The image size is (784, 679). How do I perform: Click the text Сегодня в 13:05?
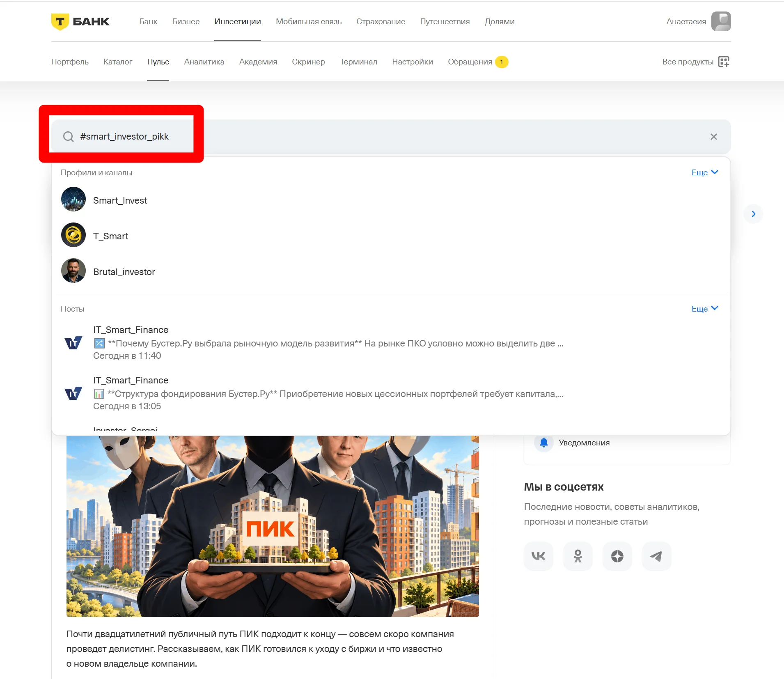click(x=127, y=406)
